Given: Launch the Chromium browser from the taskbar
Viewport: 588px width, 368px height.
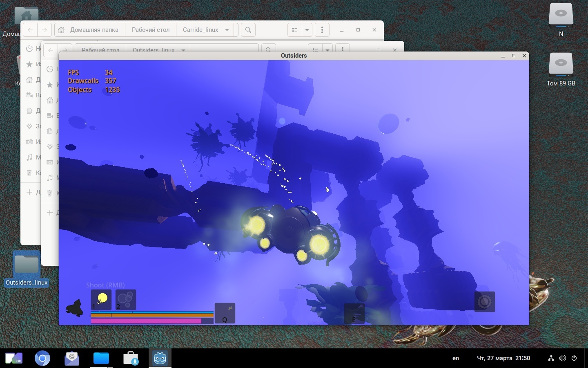Looking at the screenshot, I should pyautogui.click(x=42, y=359).
